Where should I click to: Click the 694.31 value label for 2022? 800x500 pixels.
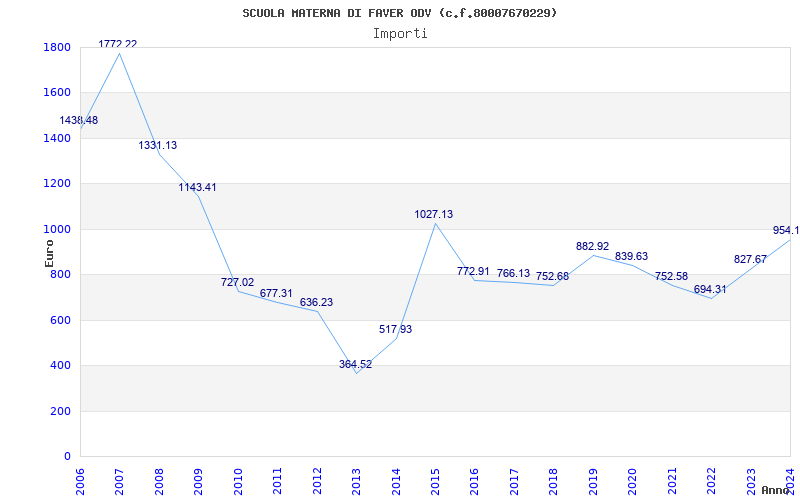(x=710, y=289)
